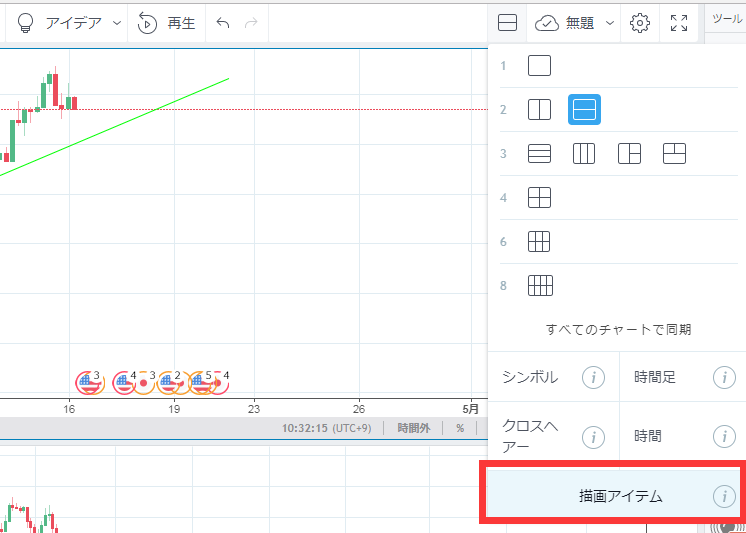Open US flag economic event marked 4

[123, 383]
